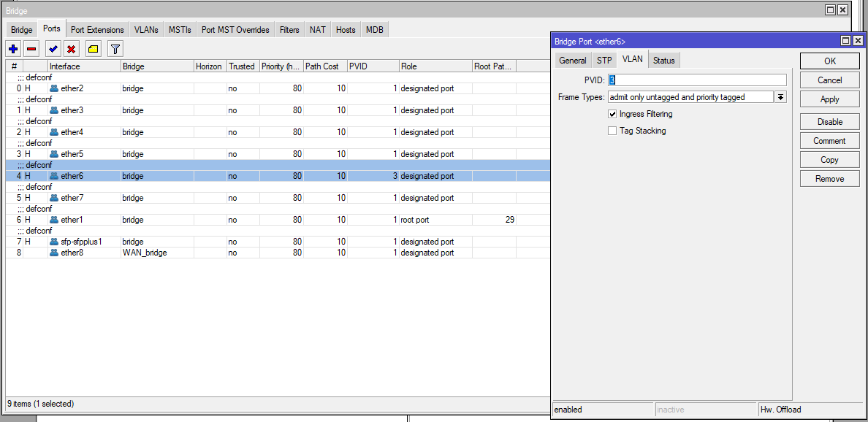Select the ether4 interface icon
This screenshot has height=422, width=868.
[x=54, y=132]
